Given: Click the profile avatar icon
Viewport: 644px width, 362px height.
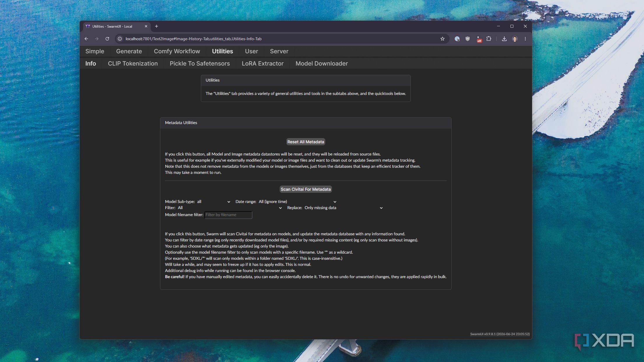Looking at the screenshot, I should tap(515, 39).
